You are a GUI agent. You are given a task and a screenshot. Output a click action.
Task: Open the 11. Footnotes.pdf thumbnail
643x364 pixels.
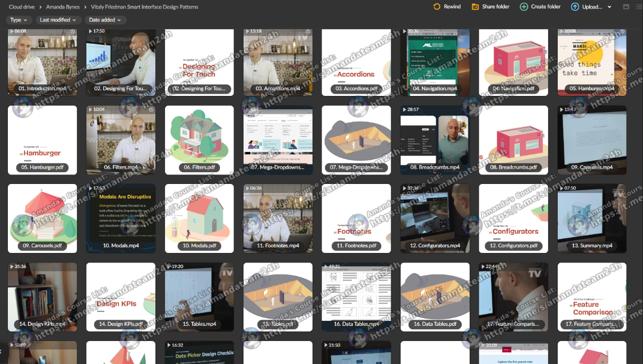(x=356, y=218)
